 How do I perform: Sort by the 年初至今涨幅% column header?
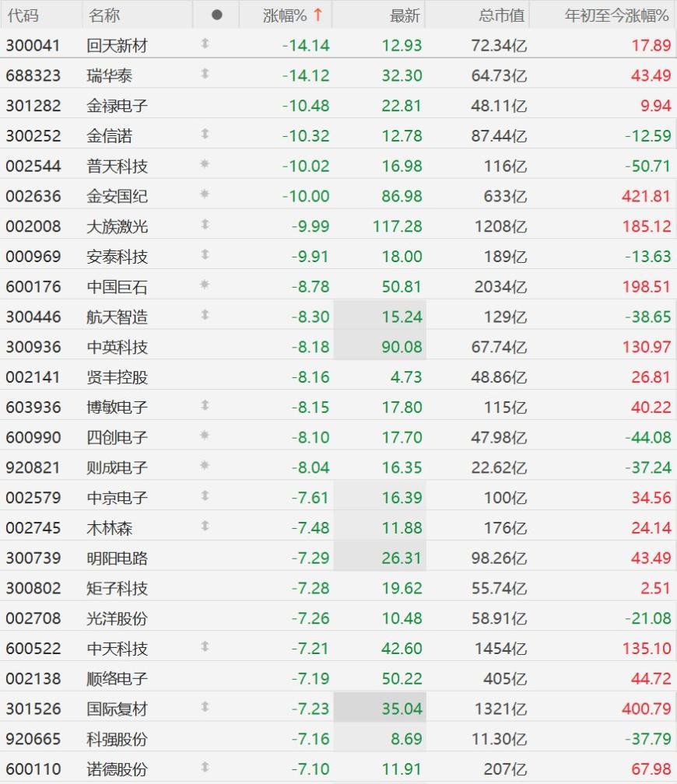click(x=616, y=16)
